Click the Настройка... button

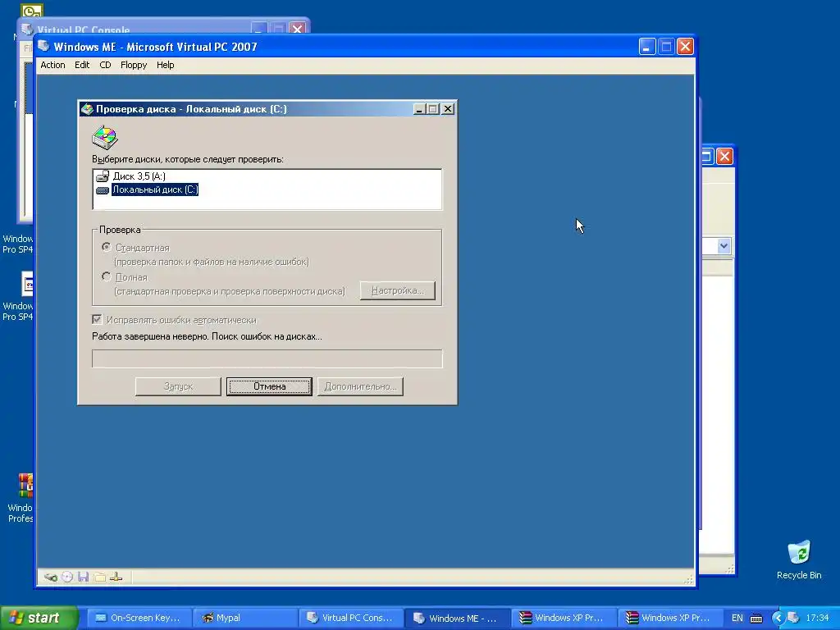398,290
